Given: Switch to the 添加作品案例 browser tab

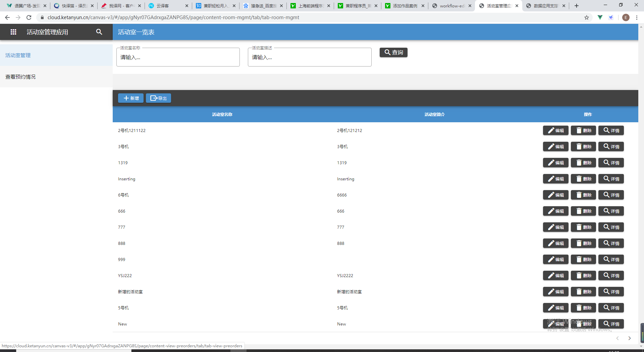Looking at the screenshot, I should pyautogui.click(x=405, y=6).
